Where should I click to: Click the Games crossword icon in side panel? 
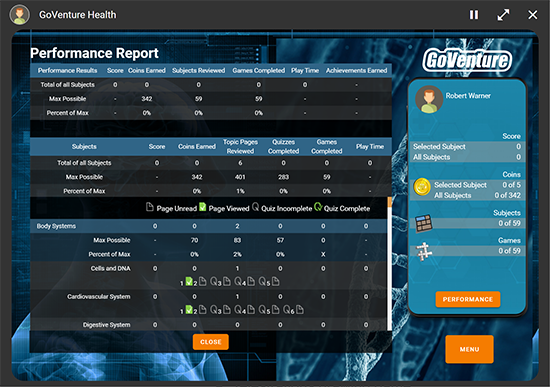[x=424, y=251]
